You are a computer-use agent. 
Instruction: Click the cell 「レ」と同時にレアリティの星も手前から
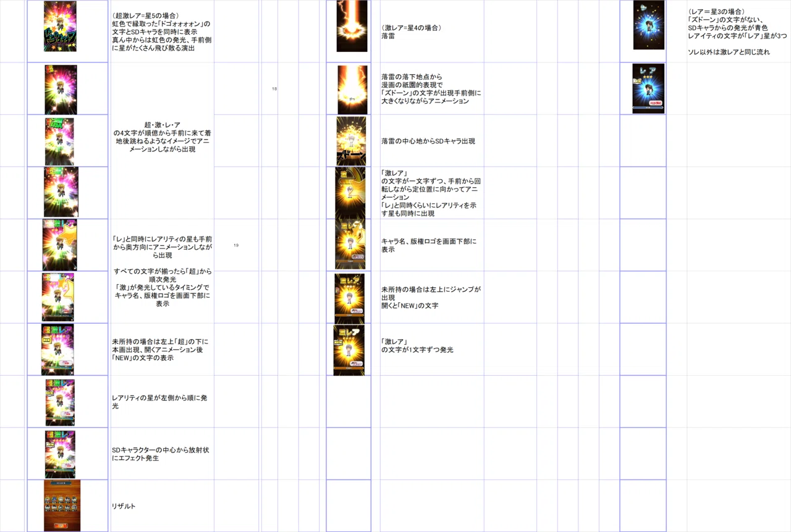tap(162, 271)
